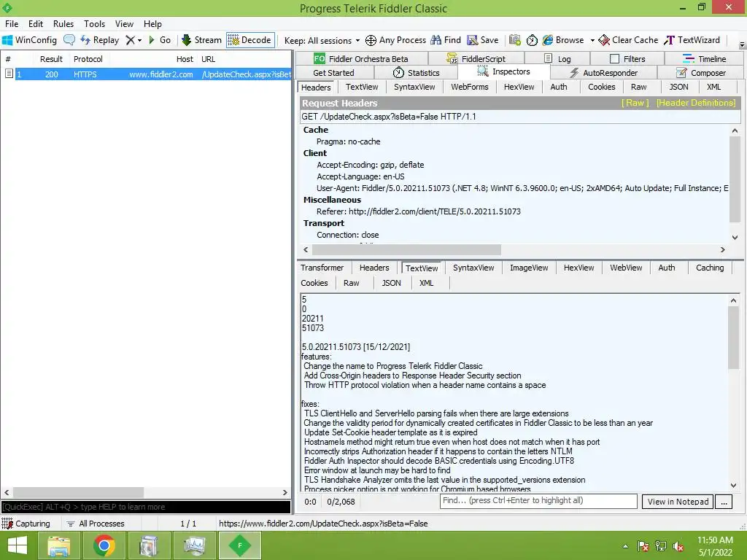Viewport: 747px width, 560px height.
Task: Select session 1 UpdateCheck.aspx row
Action: (x=153, y=74)
